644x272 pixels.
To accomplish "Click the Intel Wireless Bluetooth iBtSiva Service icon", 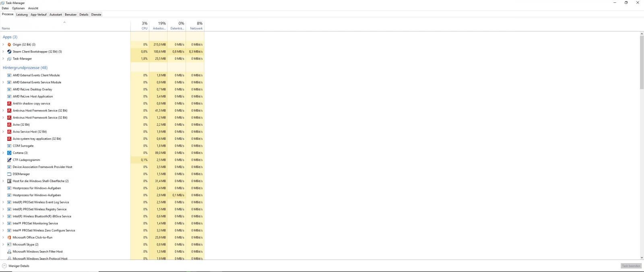I will point(9,216).
